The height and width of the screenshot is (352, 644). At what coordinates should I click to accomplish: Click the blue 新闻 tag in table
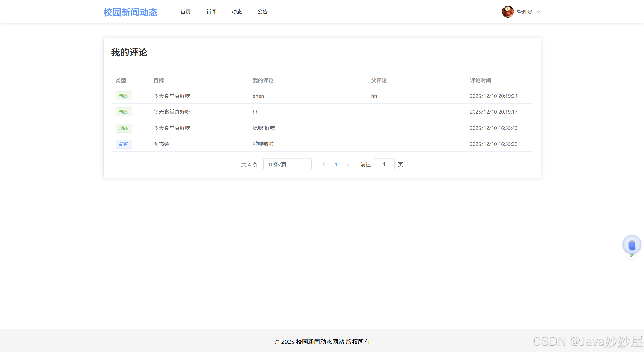(124, 144)
